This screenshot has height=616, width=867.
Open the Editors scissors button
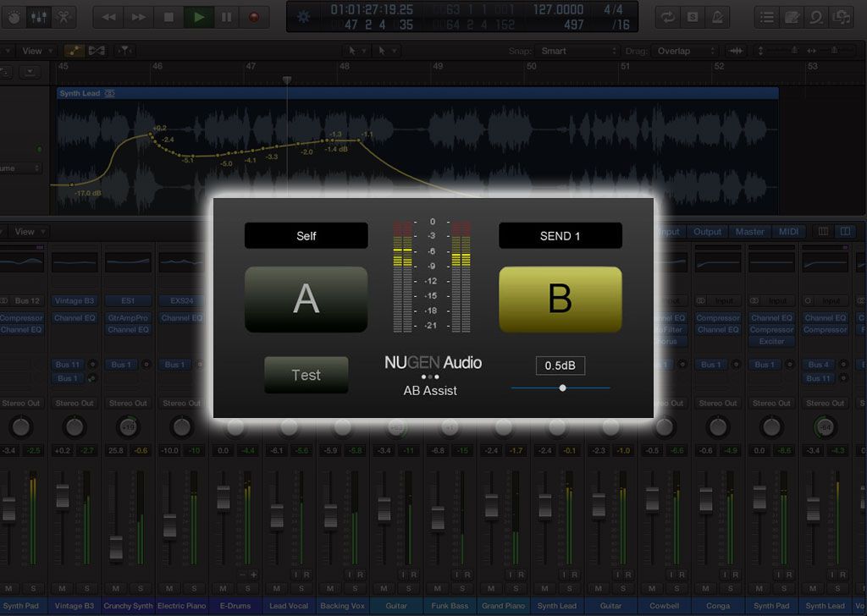(64, 17)
